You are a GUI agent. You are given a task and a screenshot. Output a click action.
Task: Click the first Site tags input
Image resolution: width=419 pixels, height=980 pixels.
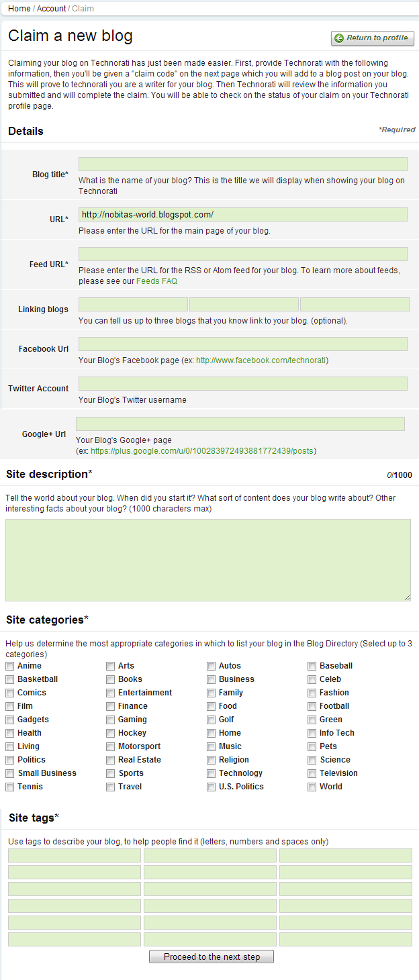click(75, 855)
